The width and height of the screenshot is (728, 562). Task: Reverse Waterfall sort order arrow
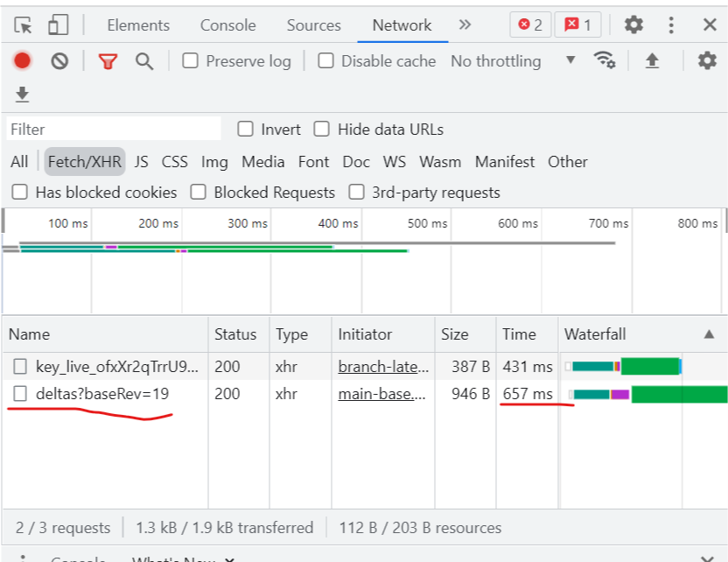[x=710, y=334]
